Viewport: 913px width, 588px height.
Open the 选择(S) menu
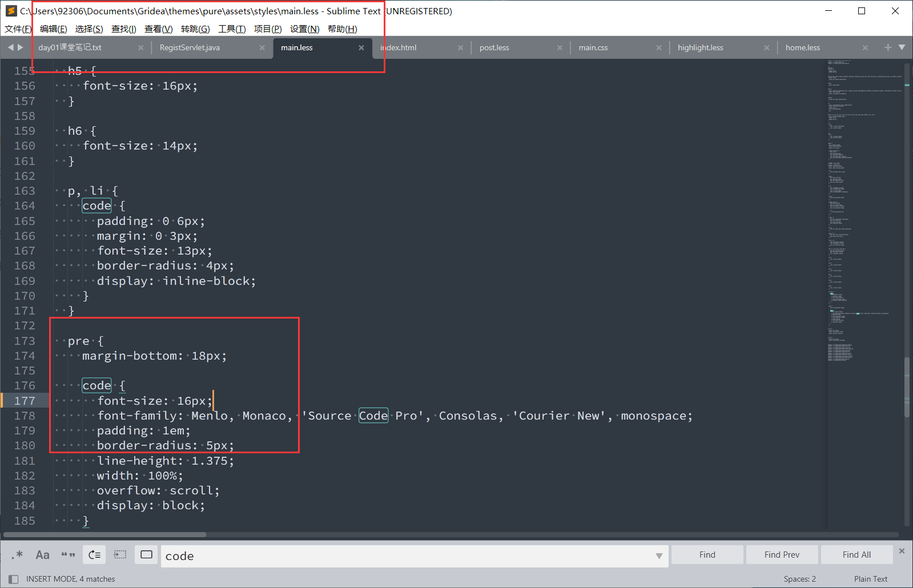(89, 29)
